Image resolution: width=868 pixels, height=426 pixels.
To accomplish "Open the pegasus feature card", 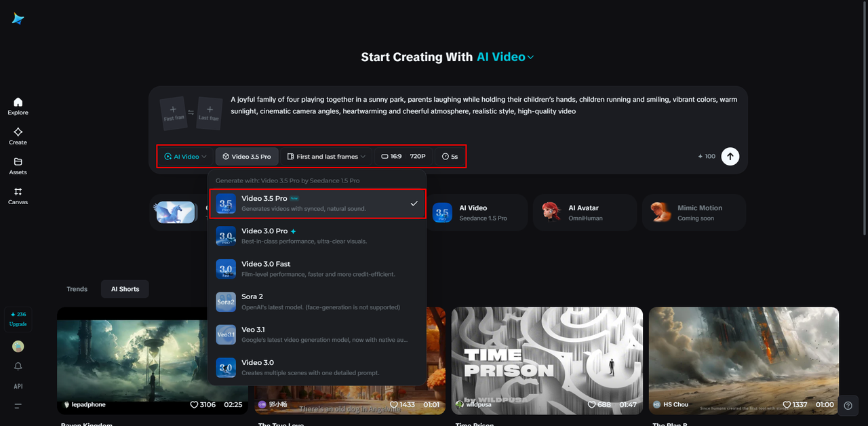I will (178, 213).
